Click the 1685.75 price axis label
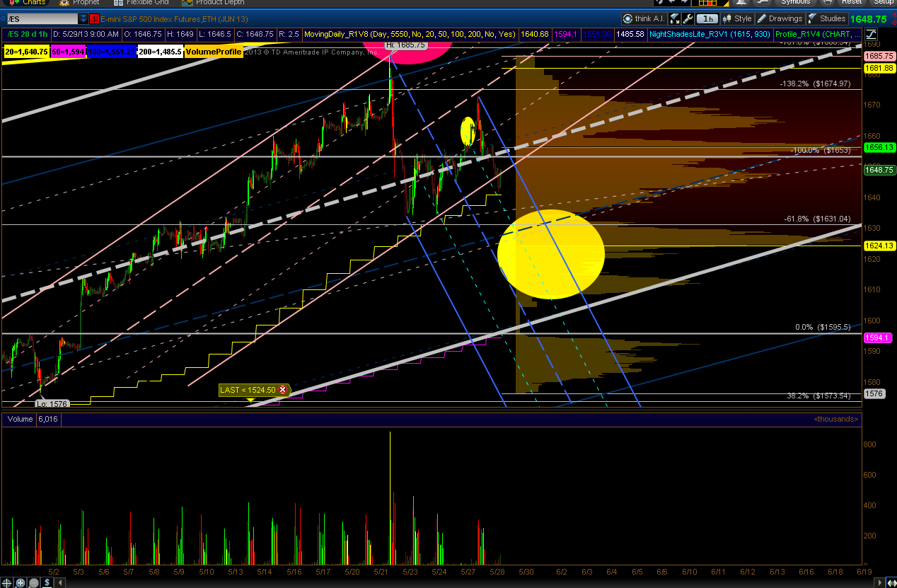 tap(879, 55)
